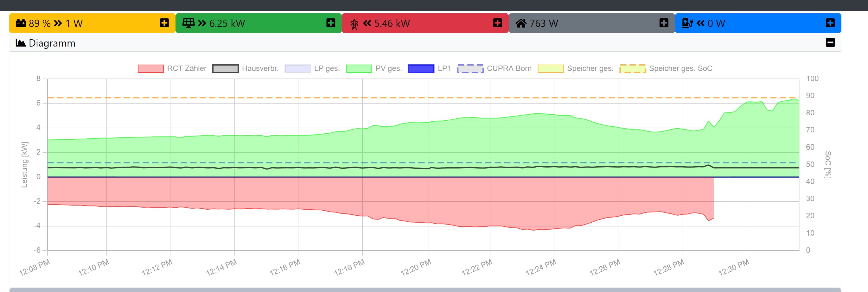Click the 89 % battery charge value
Image resolution: width=868 pixels, height=292 pixels.
[40, 23]
